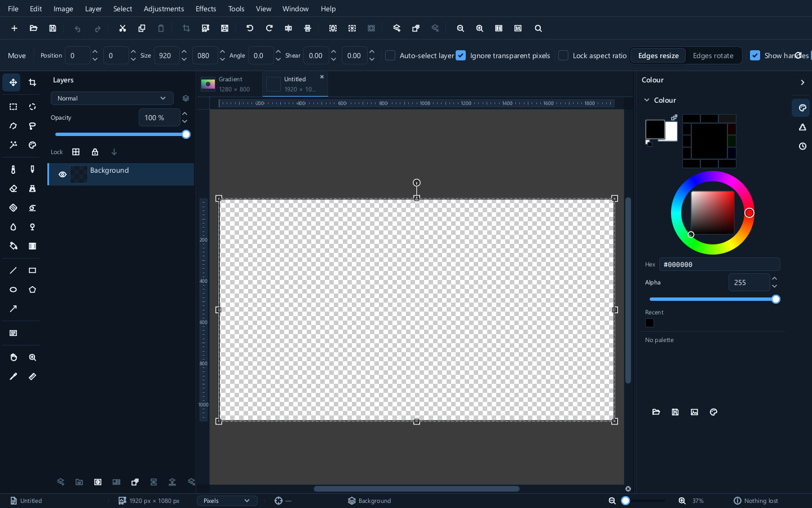Toggle lock transparent pixels grid icon

76,152
